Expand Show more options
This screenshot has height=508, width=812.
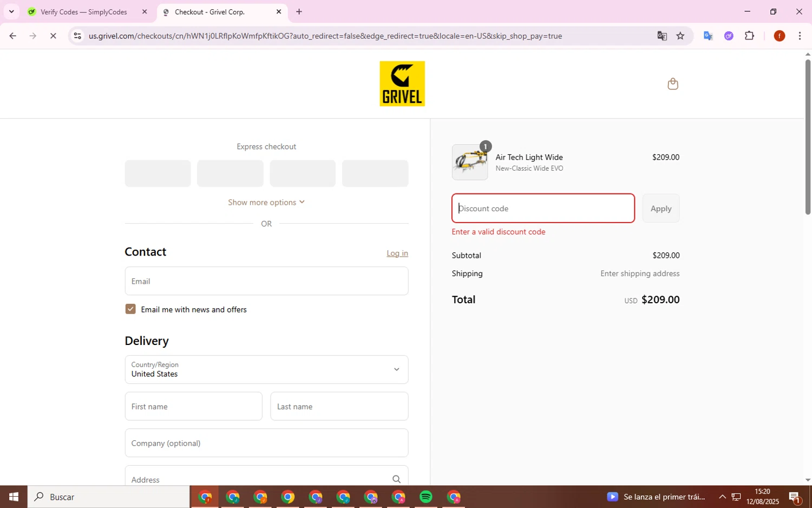click(266, 202)
